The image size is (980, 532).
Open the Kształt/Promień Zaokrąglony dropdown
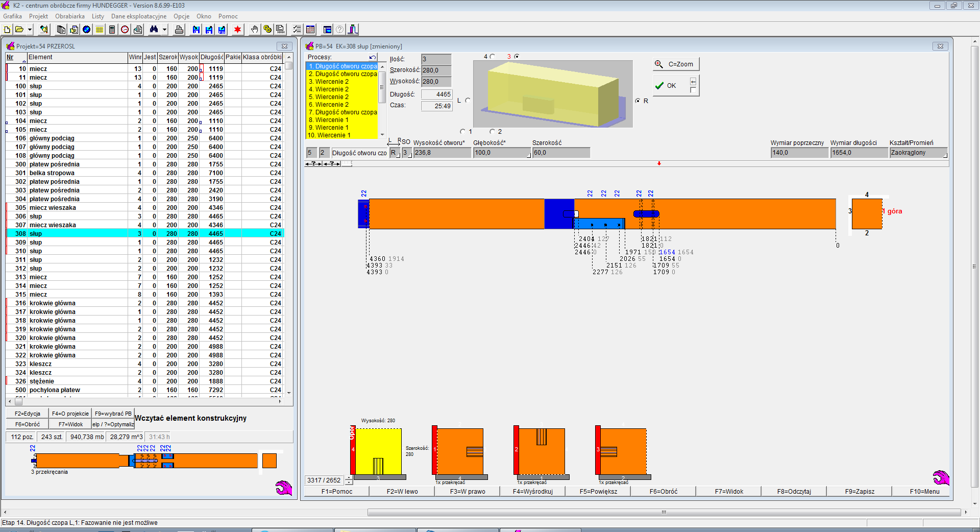[x=918, y=153]
